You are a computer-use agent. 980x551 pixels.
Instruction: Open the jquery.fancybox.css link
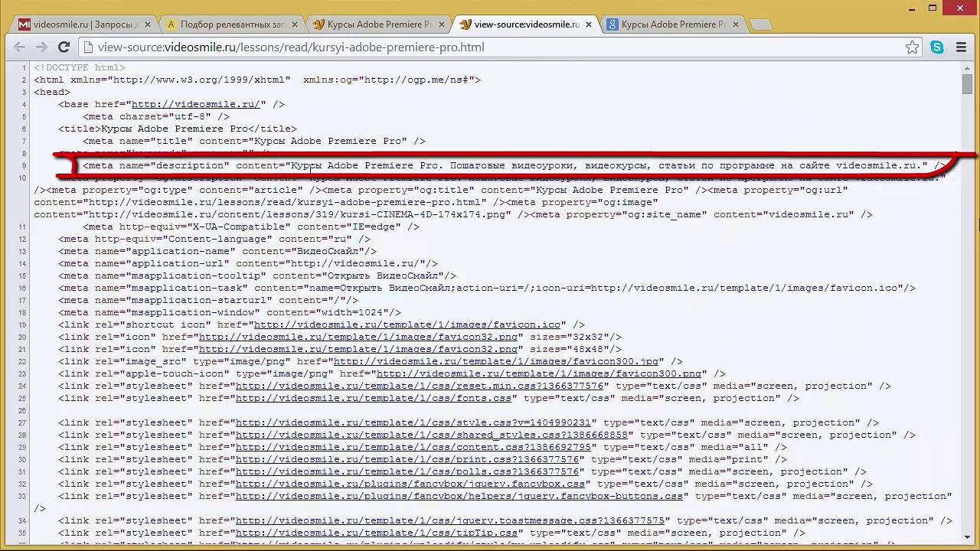click(410, 484)
